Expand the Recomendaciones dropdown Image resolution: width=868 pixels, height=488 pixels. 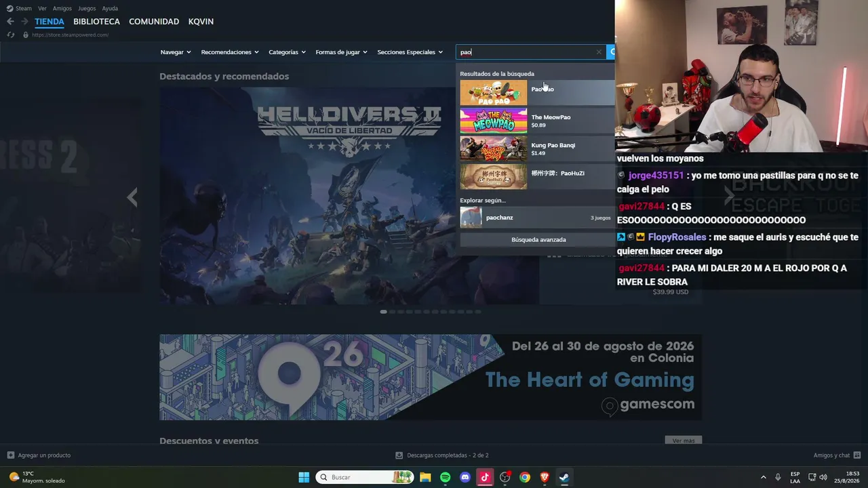[x=230, y=52]
